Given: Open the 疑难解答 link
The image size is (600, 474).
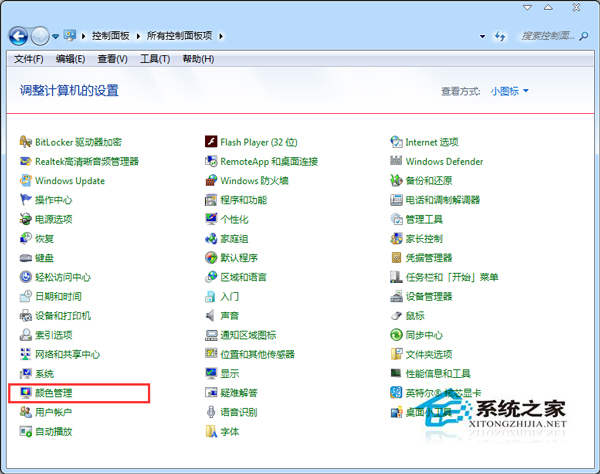Looking at the screenshot, I should click(x=239, y=393).
